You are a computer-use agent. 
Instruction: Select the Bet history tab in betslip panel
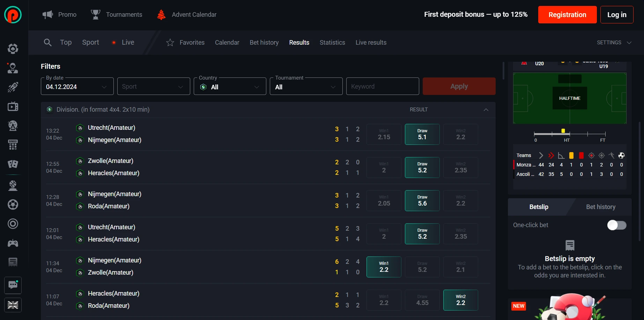601,207
